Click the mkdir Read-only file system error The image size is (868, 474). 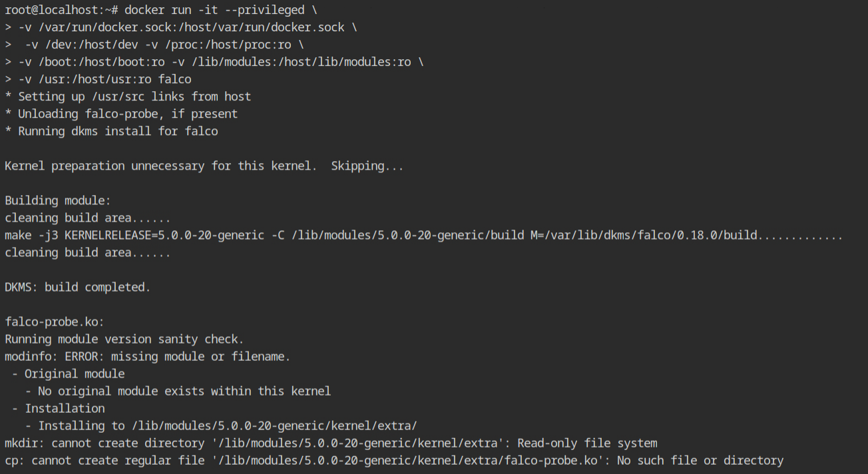(x=331, y=443)
